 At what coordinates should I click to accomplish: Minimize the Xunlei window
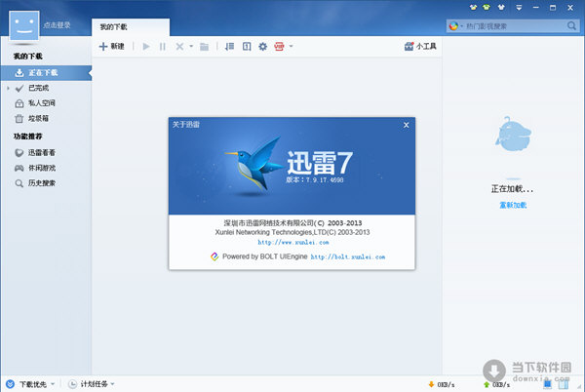click(x=535, y=7)
